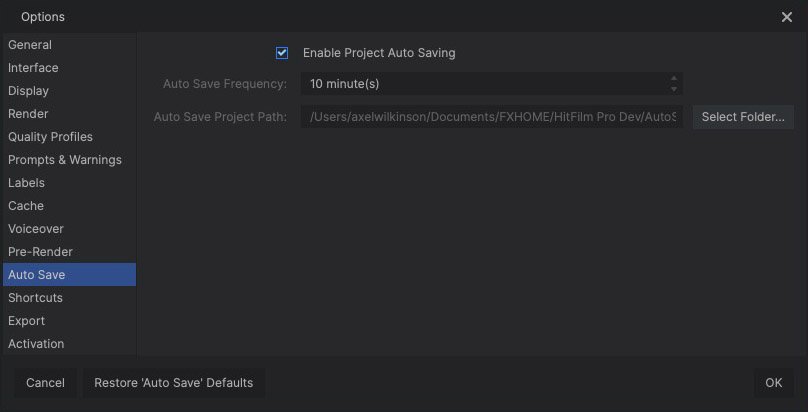Show the Prompts & Warnings settings
808x412 pixels.
[64, 160]
